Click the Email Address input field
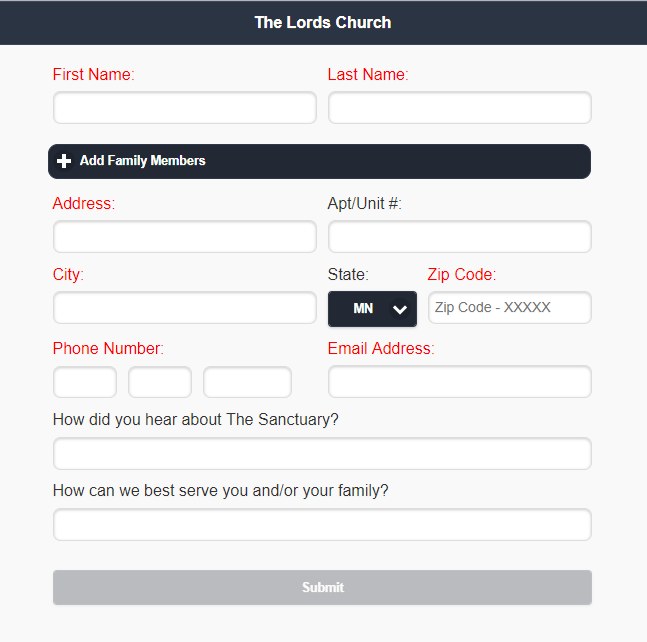This screenshot has width=647, height=642. (x=459, y=382)
